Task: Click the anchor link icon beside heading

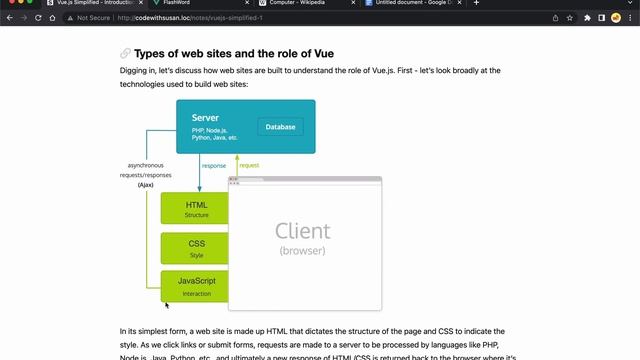Action: click(125, 53)
